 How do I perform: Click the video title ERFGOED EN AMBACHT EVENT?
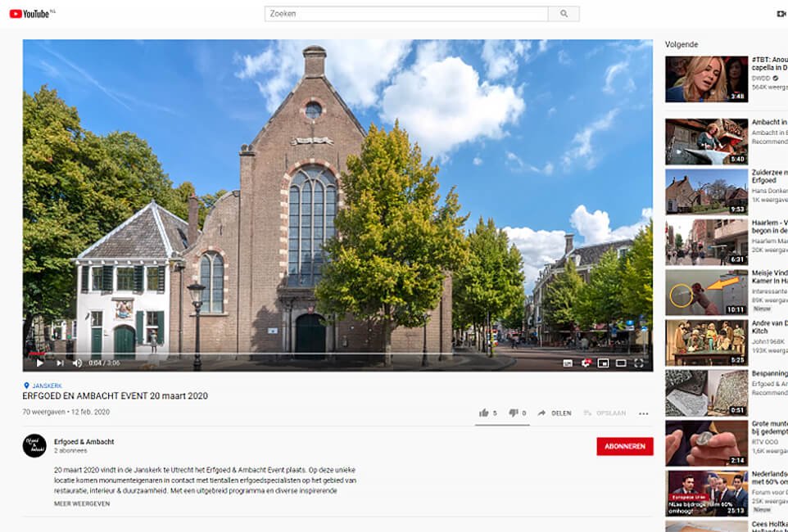click(x=115, y=396)
